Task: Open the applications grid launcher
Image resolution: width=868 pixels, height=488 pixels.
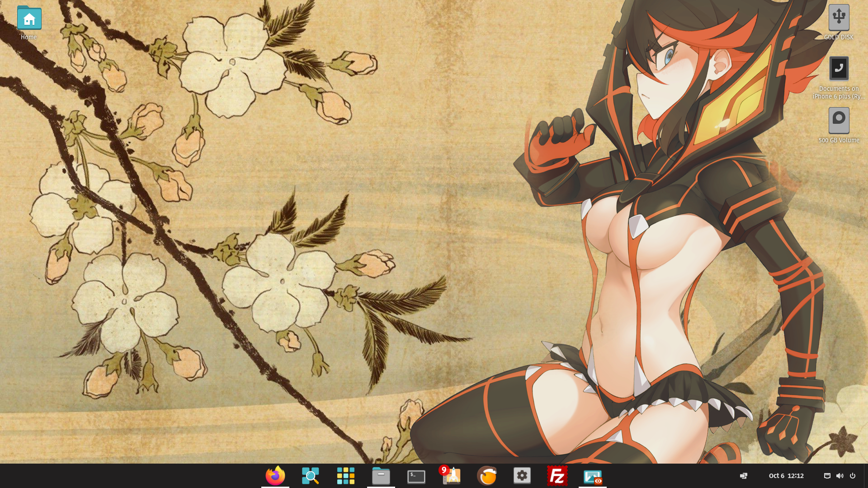Action: click(x=345, y=476)
